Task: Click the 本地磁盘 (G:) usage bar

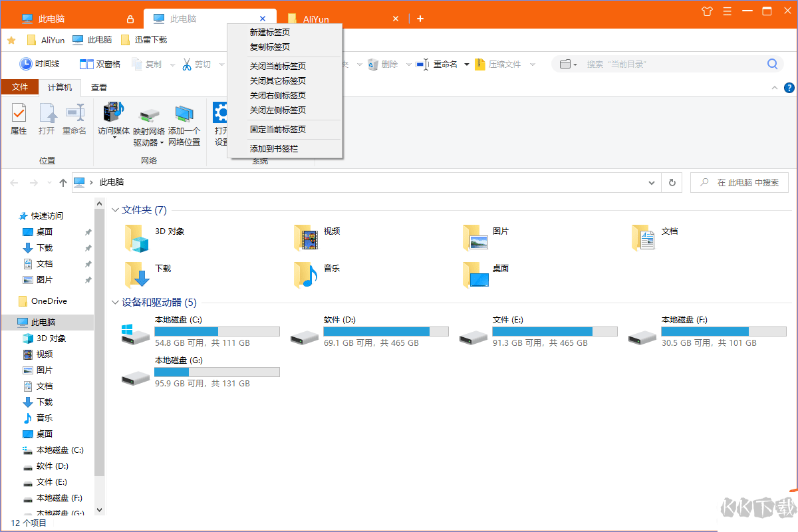Action: (x=217, y=372)
